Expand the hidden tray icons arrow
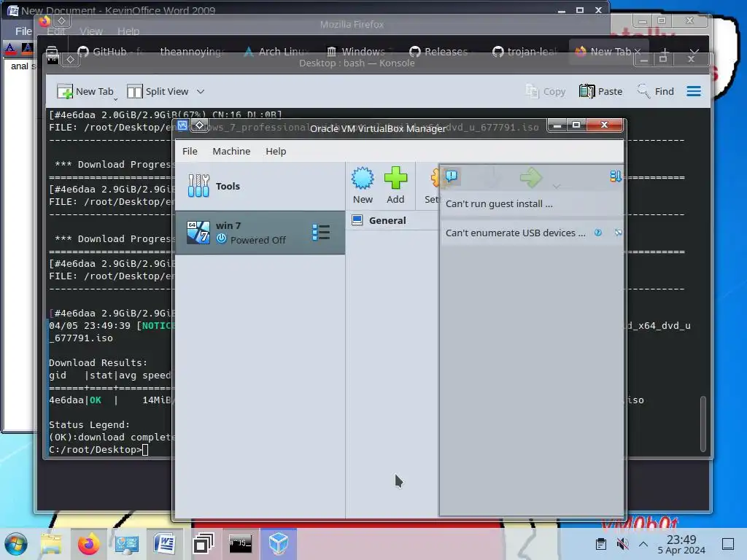The width and height of the screenshot is (747, 560). (x=643, y=544)
